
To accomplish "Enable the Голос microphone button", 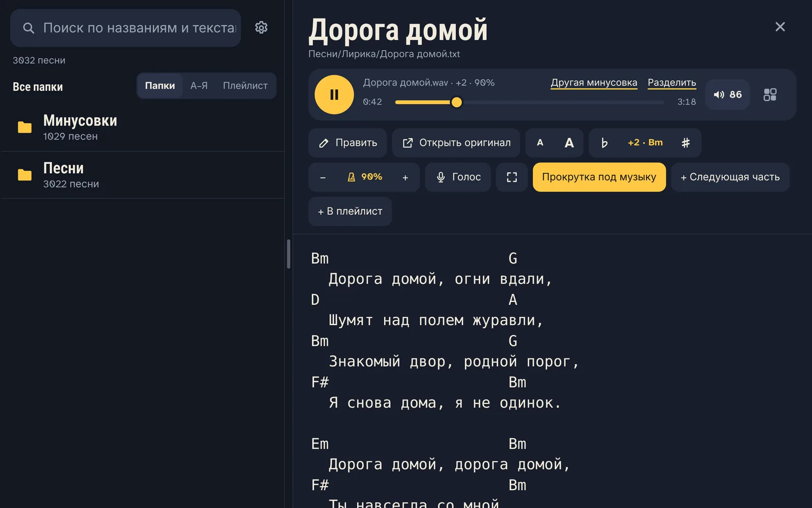I will point(458,177).
